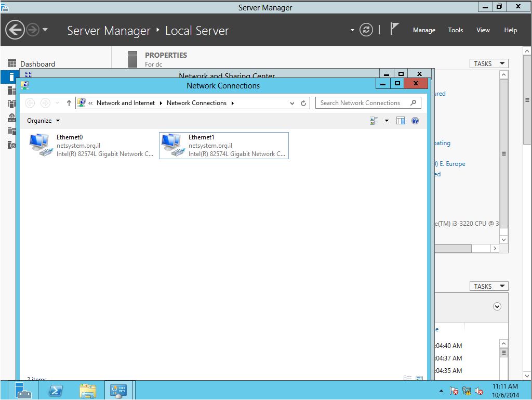
Task: Click Network and Internet breadcrumb
Action: 126,103
